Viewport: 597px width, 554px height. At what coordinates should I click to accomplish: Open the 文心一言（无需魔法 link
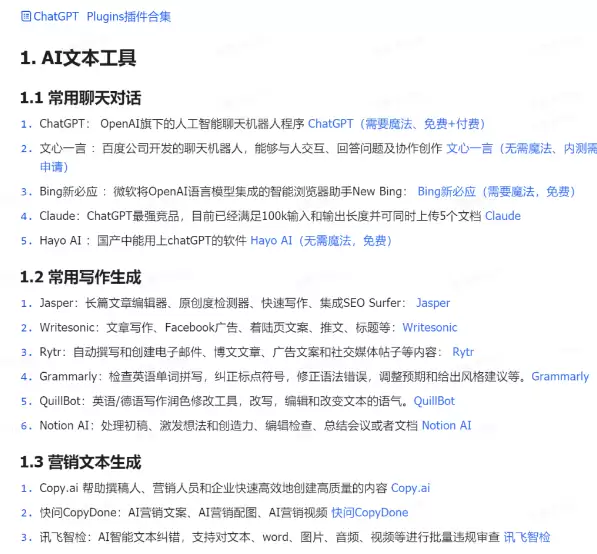(522, 148)
